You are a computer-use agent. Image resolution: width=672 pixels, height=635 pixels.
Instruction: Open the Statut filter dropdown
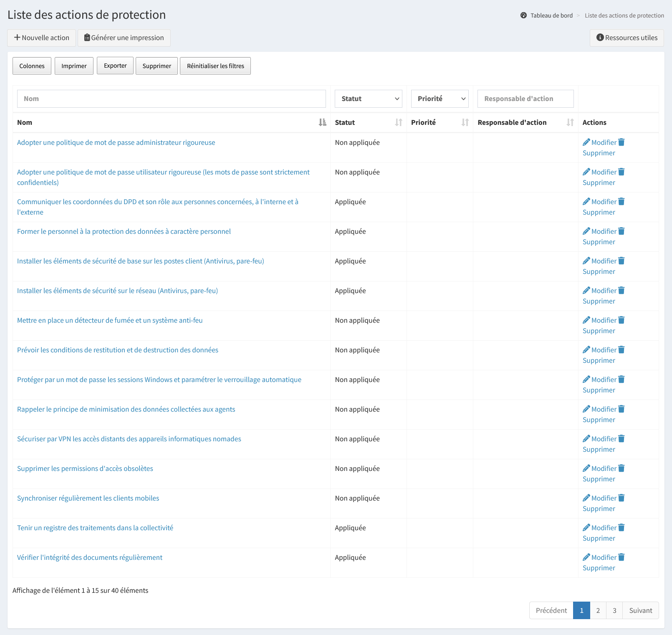click(x=368, y=99)
